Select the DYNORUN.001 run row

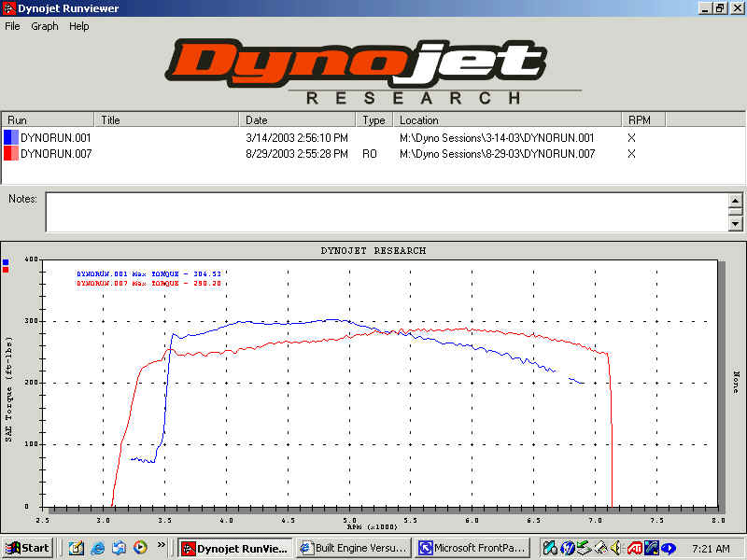[x=373, y=137]
